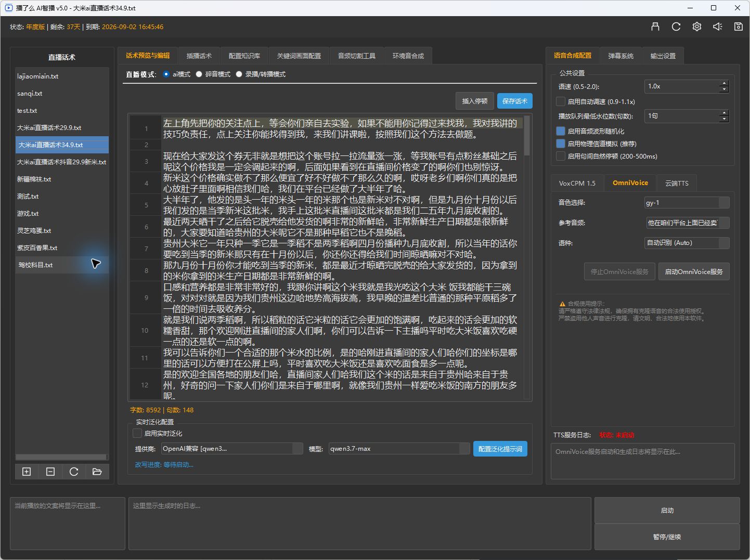750x560 pixels.
Task: Click the save disk icon in header
Action: [739, 27]
